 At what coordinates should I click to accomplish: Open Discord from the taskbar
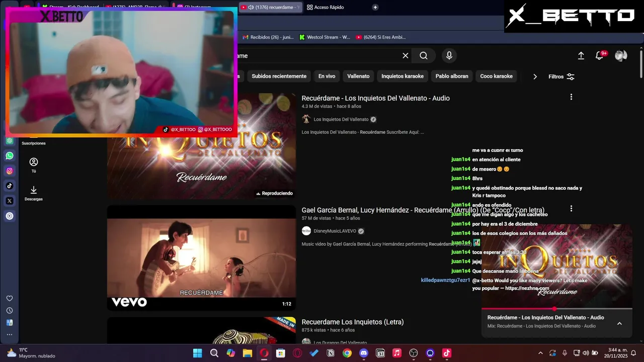[364, 353]
